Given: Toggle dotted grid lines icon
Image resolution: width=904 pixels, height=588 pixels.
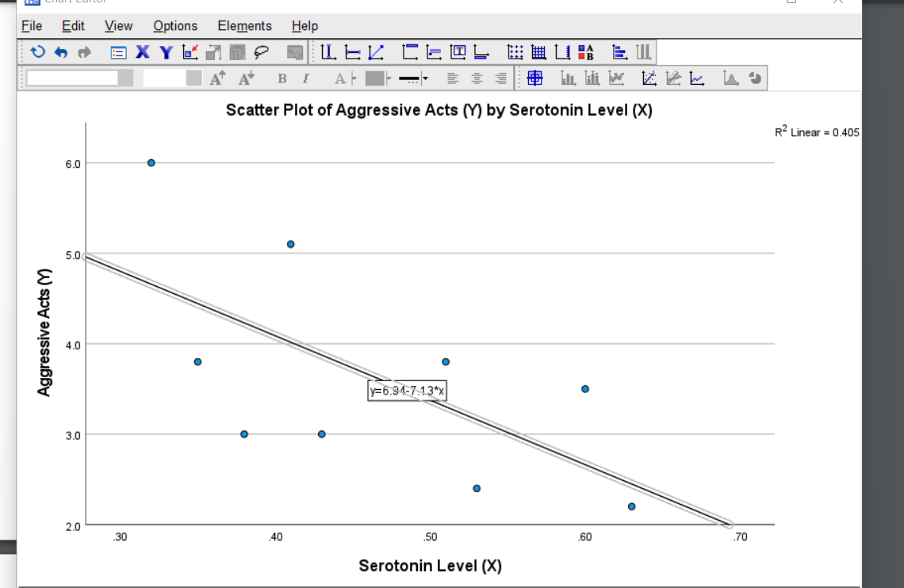Looking at the screenshot, I should (515, 52).
